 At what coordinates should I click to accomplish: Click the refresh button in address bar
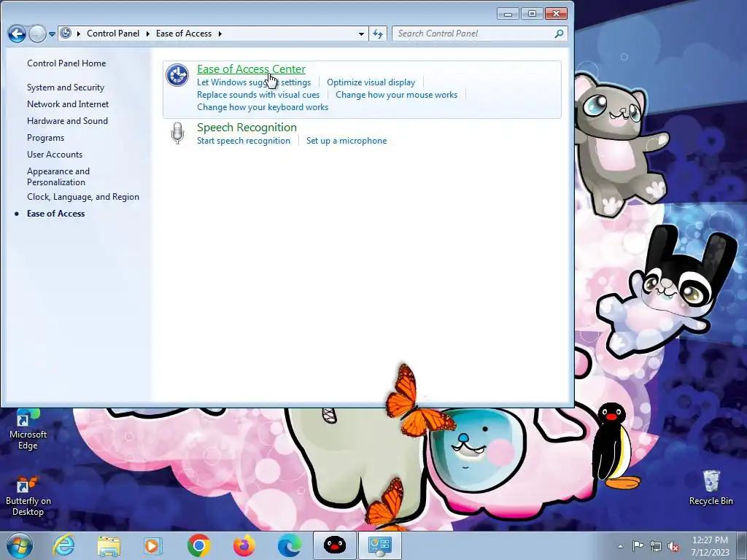pos(378,34)
